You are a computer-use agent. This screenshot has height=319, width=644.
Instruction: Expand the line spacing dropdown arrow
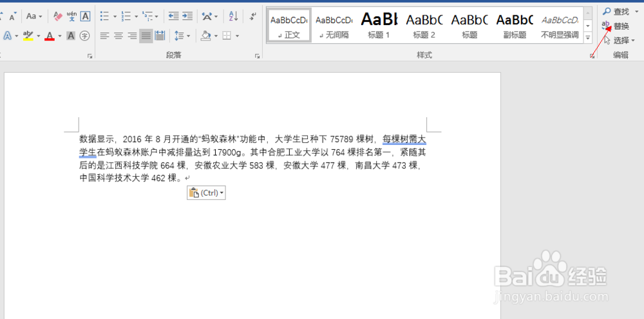click(x=189, y=36)
